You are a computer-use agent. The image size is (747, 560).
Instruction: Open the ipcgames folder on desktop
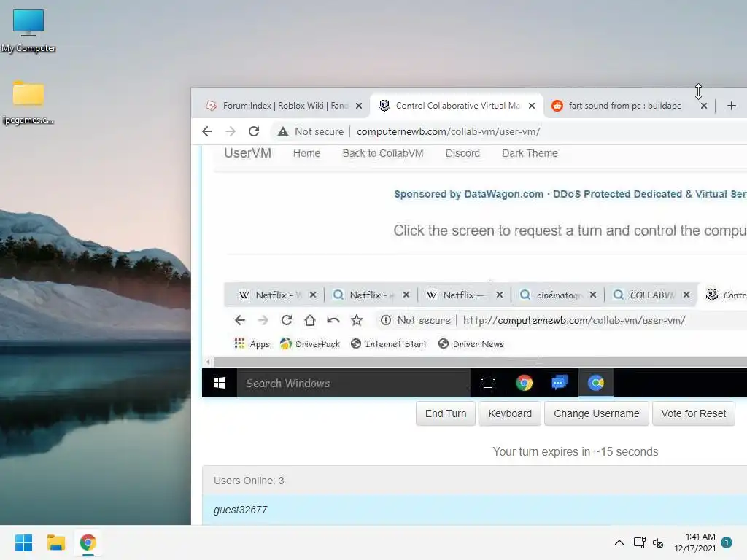(28, 101)
